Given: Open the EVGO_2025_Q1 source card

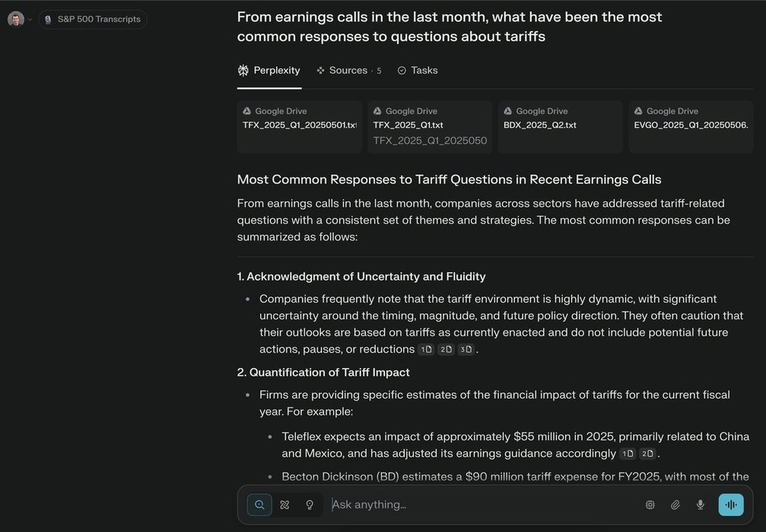Looking at the screenshot, I should (691, 127).
